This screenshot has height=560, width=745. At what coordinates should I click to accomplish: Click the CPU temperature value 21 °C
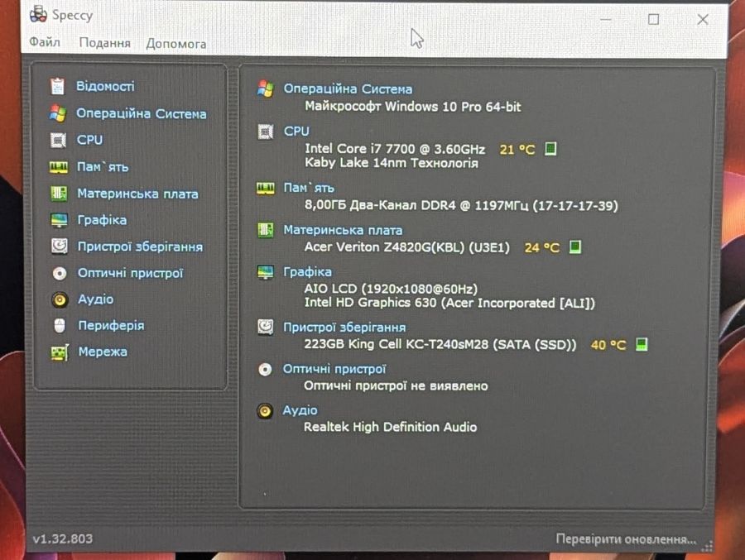pyautogui.click(x=517, y=150)
